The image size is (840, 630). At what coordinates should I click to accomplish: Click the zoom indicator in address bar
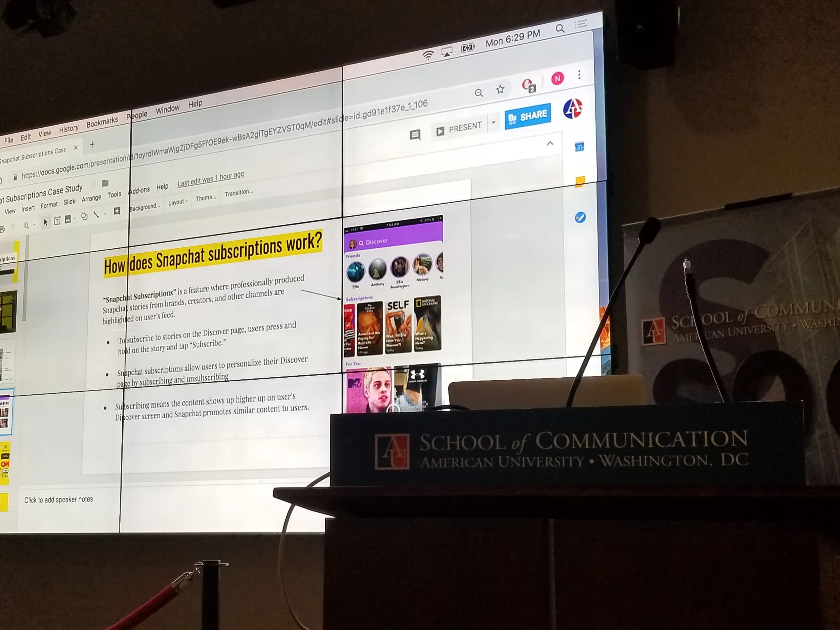coord(479,93)
